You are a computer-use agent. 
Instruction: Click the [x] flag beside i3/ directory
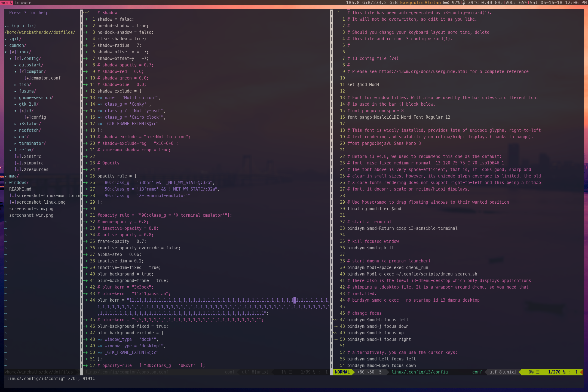pos(23,111)
